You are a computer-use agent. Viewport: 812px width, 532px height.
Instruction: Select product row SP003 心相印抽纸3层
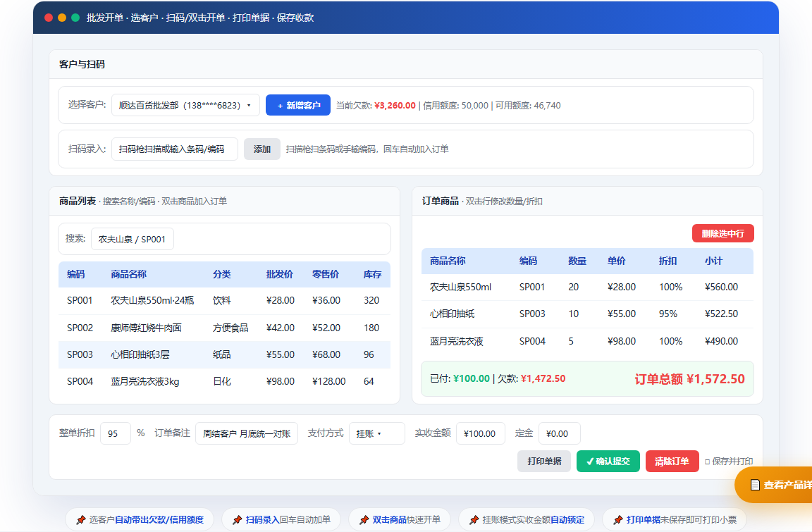point(224,355)
